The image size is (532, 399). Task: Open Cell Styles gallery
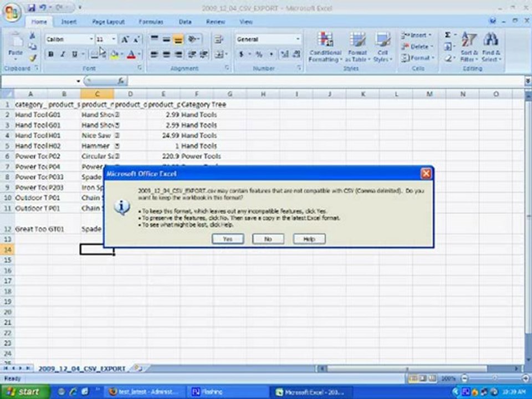(382, 47)
